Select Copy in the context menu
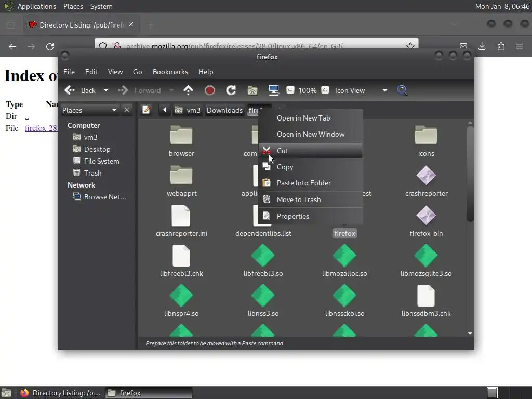 point(311,167)
